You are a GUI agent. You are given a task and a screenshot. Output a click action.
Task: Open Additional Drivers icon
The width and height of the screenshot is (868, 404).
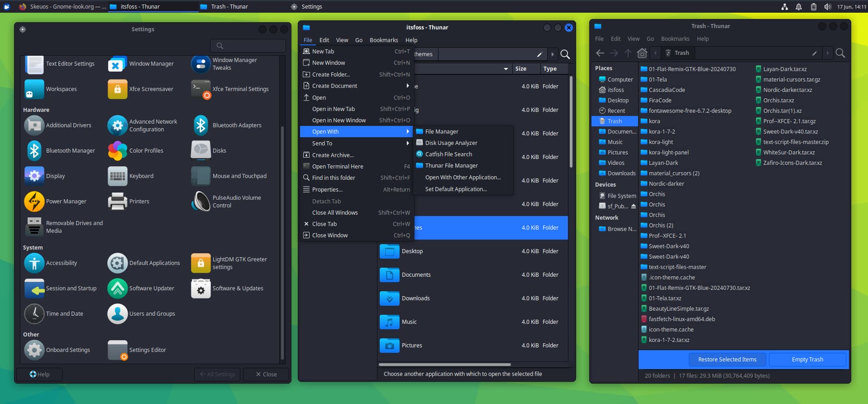coord(34,125)
